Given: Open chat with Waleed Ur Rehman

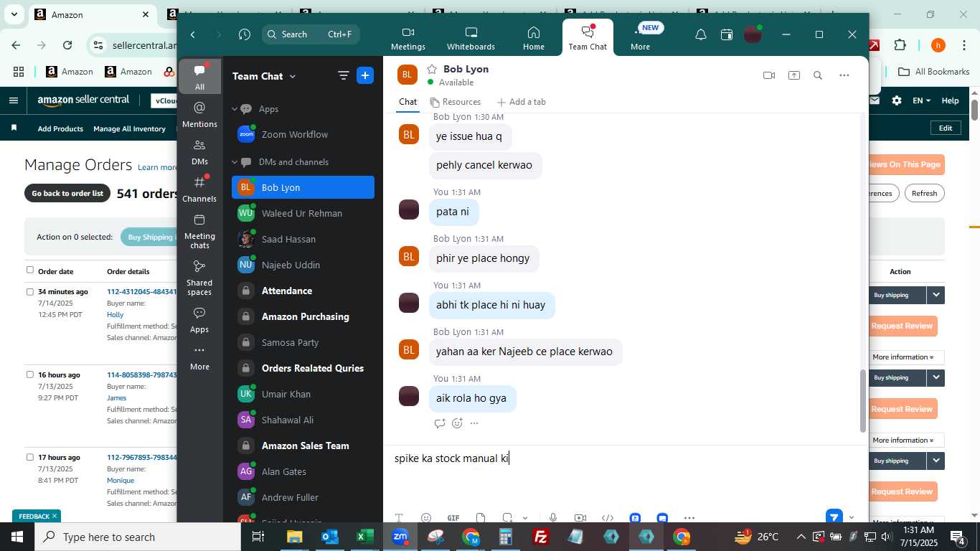Looking at the screenshot, I should coord(303,213).
